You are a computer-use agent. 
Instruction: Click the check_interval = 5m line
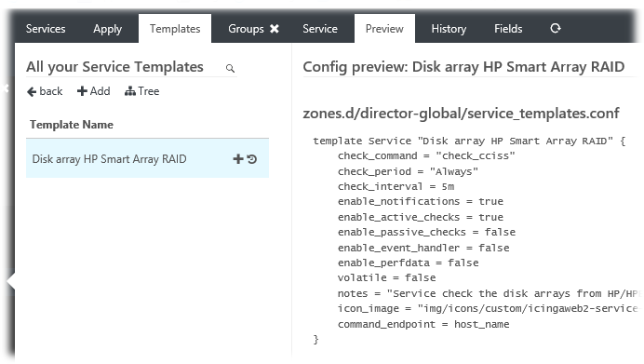tap(396, 186)
